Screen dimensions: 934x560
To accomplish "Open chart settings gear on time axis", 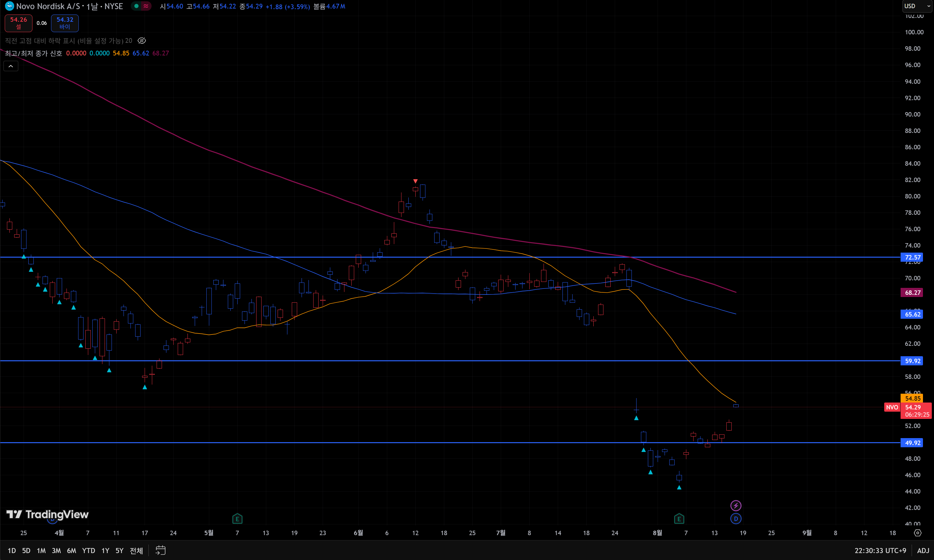I will [917, 533].
